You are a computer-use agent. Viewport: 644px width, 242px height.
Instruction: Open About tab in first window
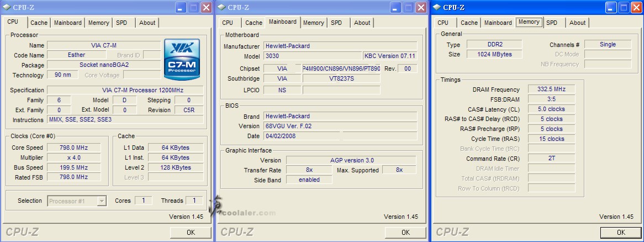(x=147, y=23)
